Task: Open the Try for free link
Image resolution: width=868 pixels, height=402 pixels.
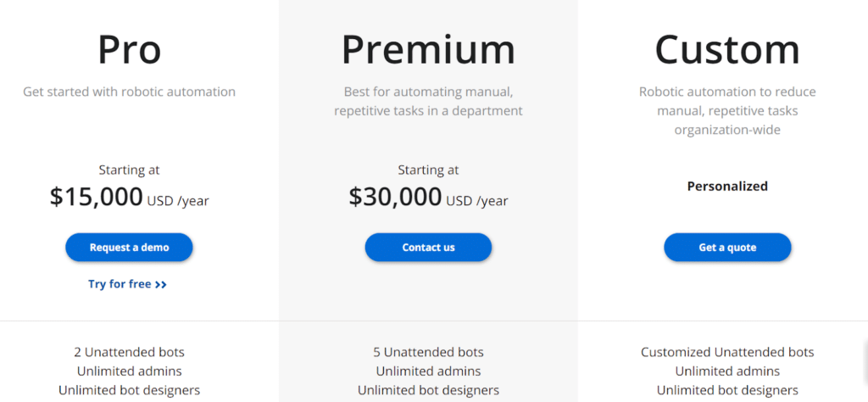Action: tap(120, 284)
